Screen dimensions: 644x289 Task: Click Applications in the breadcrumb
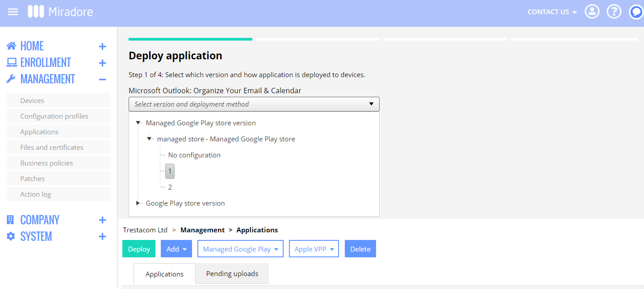point(257,230)
